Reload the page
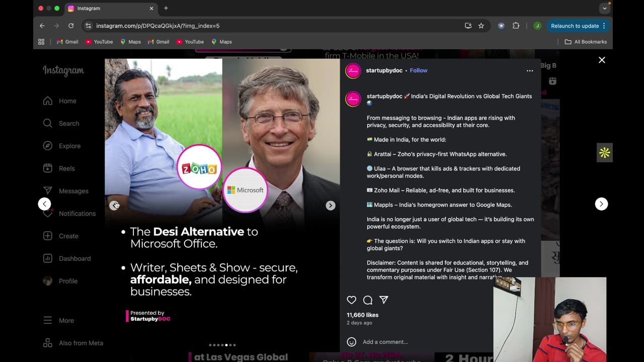The height and width of the screenshot is (362, 644). click(71, 26)
